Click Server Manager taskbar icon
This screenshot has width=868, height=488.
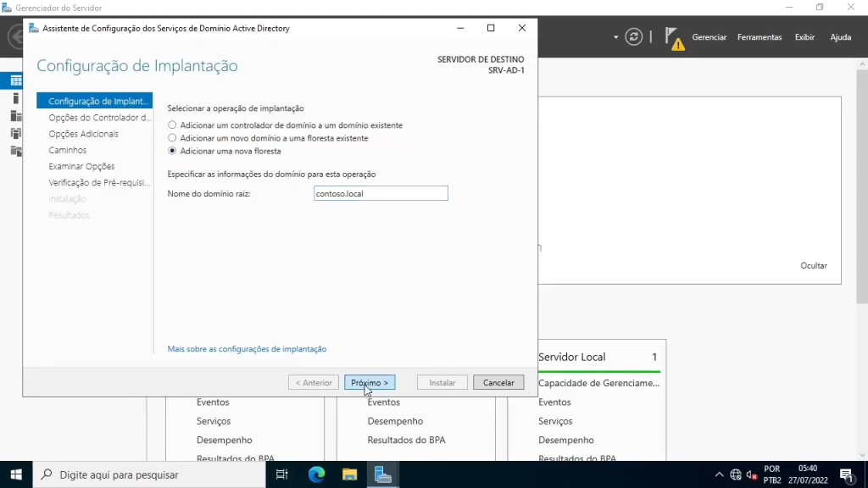coord(382,474)
